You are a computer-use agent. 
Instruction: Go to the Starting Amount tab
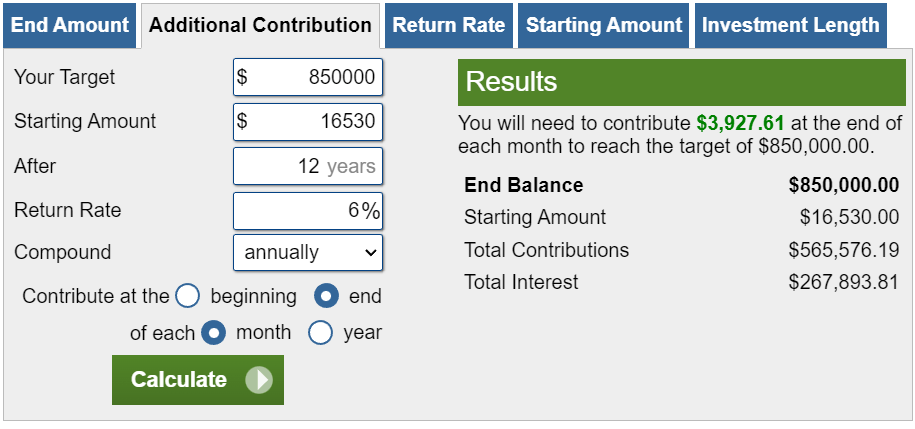click(x=604, y=26)
